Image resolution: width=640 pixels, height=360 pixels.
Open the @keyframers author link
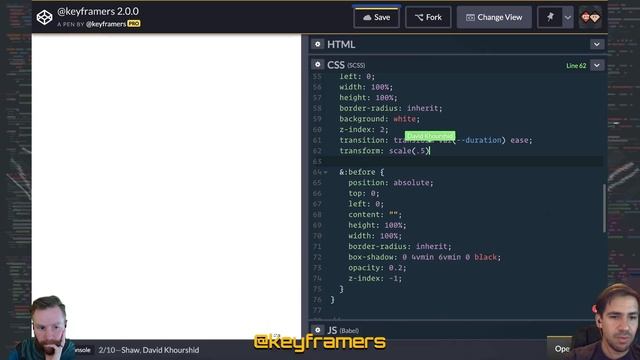pyautogui.click(x=106, y=24)
